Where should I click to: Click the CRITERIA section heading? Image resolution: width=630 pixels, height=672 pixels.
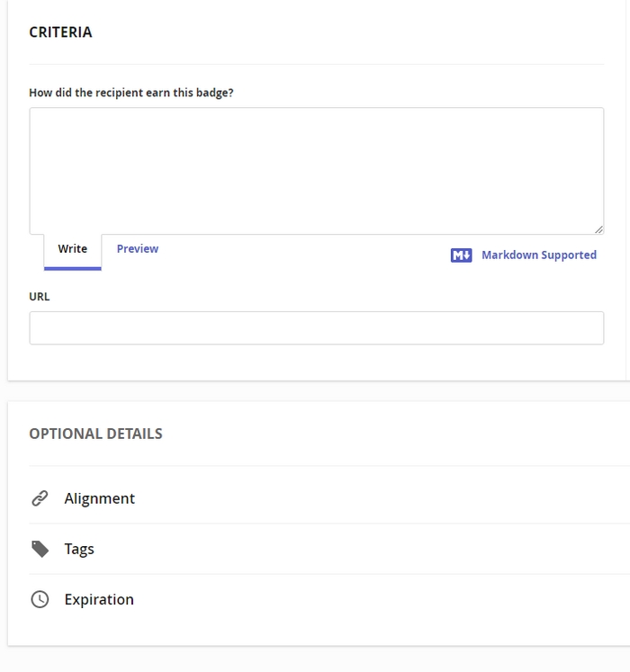point(60,32)
